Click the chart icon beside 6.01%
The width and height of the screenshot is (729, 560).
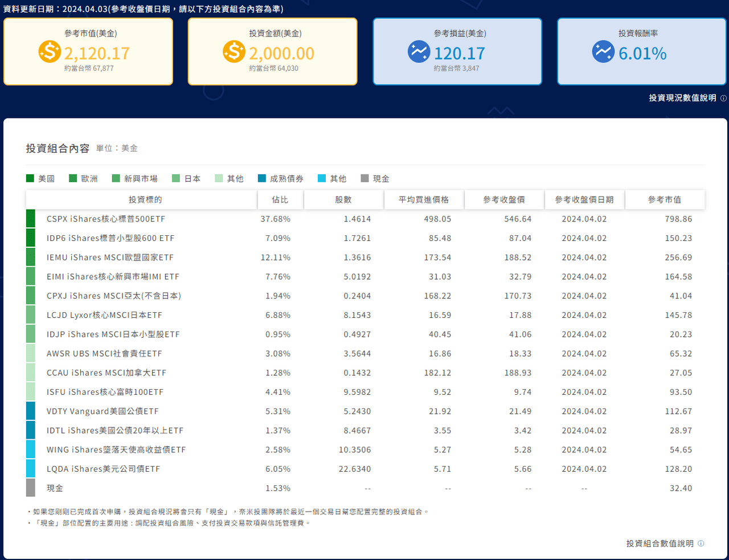tap(603, 52)
